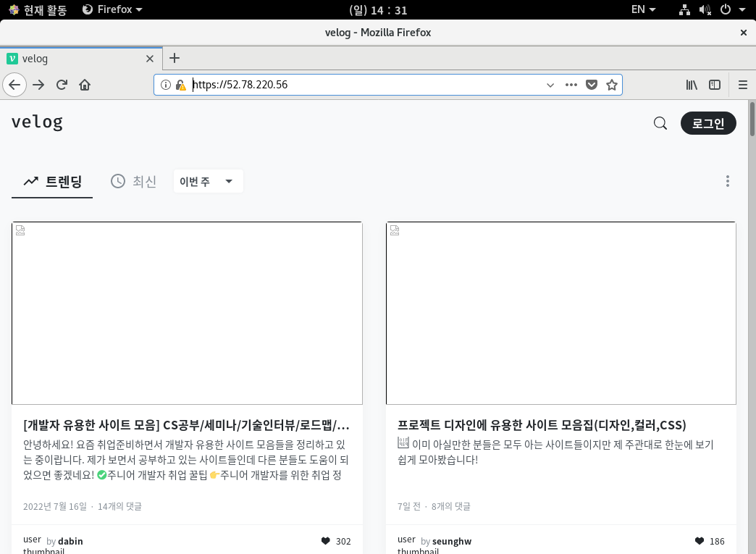Switch to the 트렌딩 tab
The image size is (756, 554).
[52, 182]
